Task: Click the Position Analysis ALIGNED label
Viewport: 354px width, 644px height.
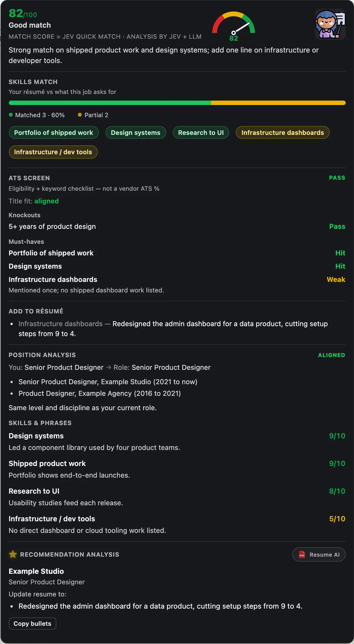Action: coord(332,355)
